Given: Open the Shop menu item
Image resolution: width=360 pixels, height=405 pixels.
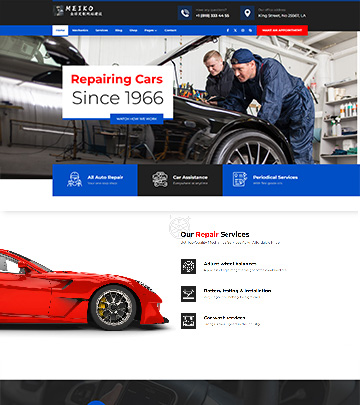Looking at the screenshot, I should pyautogui.click(x=133, y=30).
